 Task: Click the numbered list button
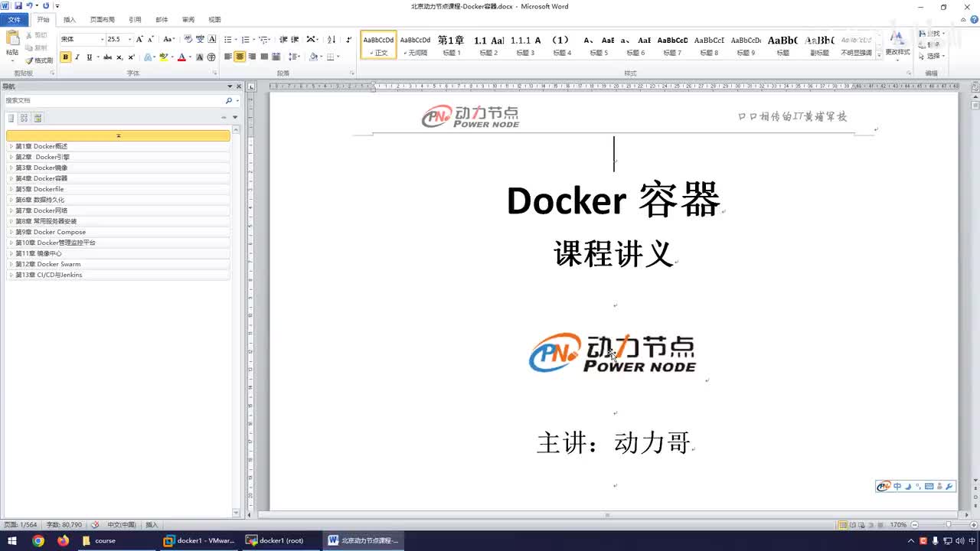[245, 39]
